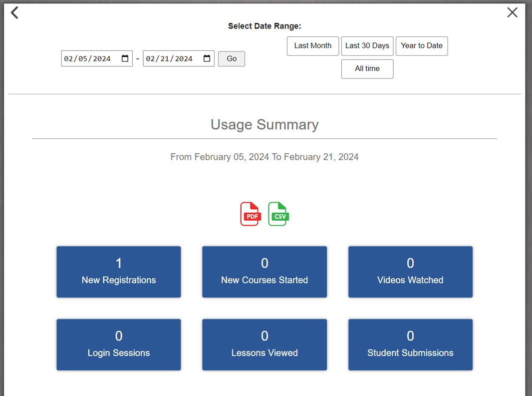Choose the Last 30 Days range

(367, 46)
